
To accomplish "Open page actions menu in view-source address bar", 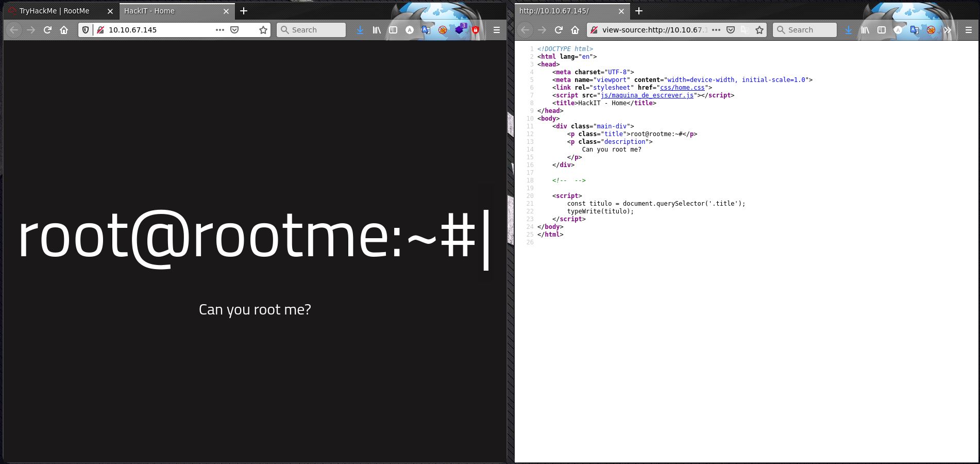I will (x=716, y=30).
